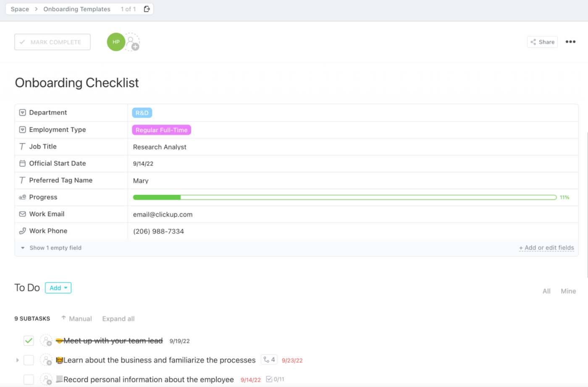The width and height of the screenshot is (588, 387).
Task: Uncheck Meet up with your team lead
Action: coord(29,340)
